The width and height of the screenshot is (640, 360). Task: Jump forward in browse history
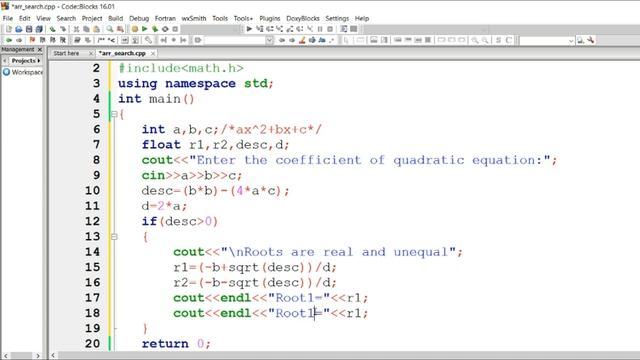point(19,40)
